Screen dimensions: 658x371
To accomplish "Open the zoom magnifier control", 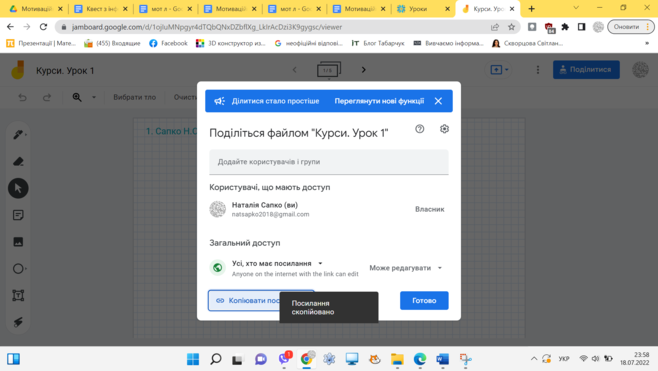I will [x=77, y=97].
